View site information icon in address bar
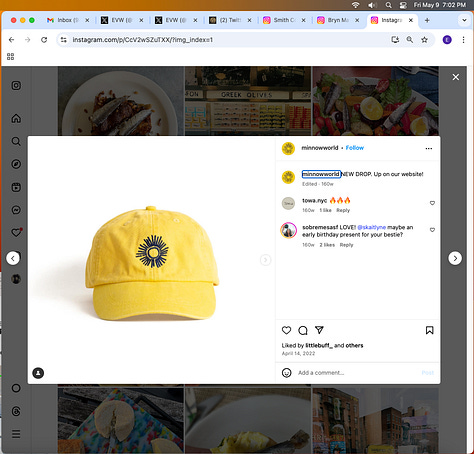The image size is (474, 454). pos(63,40)
